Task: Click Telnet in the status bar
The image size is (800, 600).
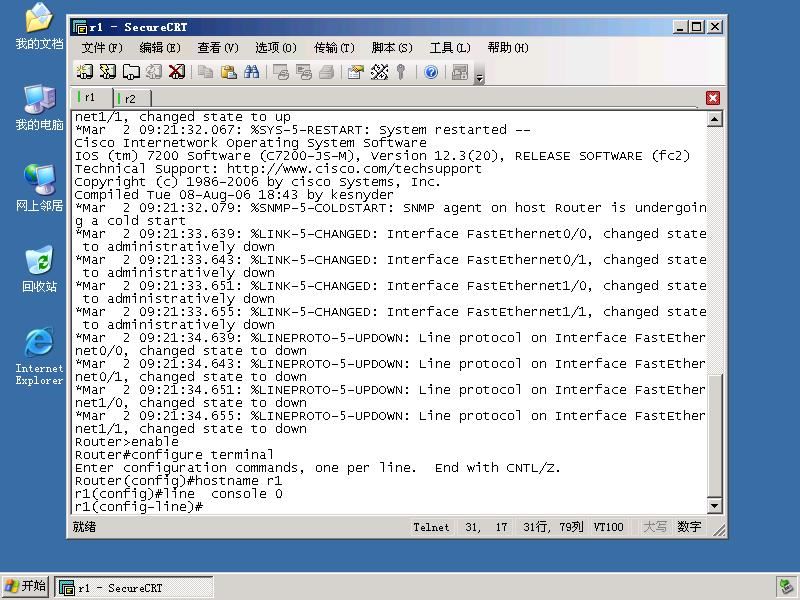Action: [x=432, y=528]
